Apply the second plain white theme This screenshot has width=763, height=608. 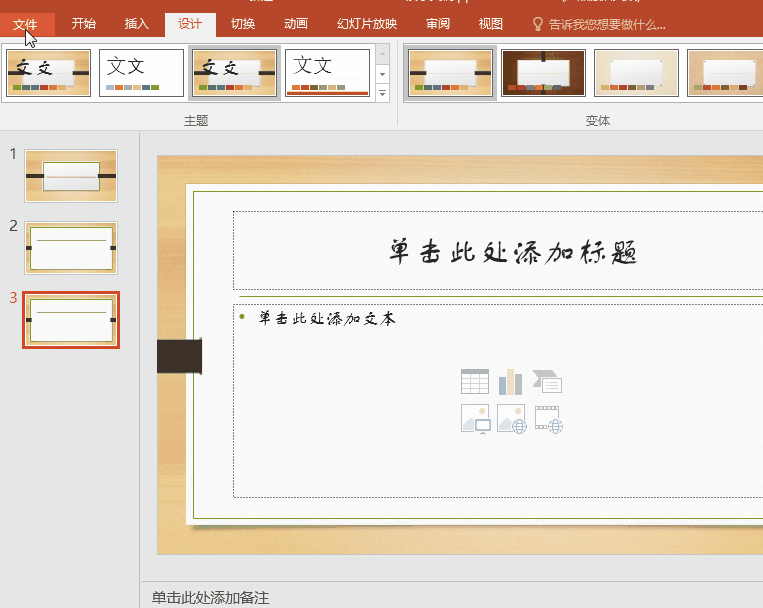tap(141, 73)
